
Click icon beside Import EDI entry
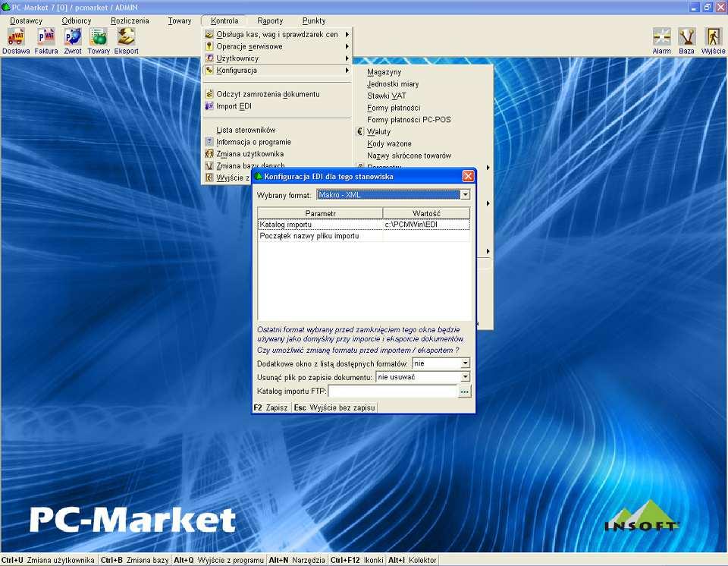(x=209, y=106)
